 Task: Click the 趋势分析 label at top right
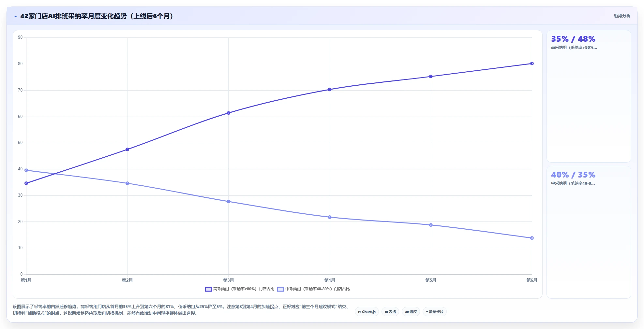click(622, 16)
